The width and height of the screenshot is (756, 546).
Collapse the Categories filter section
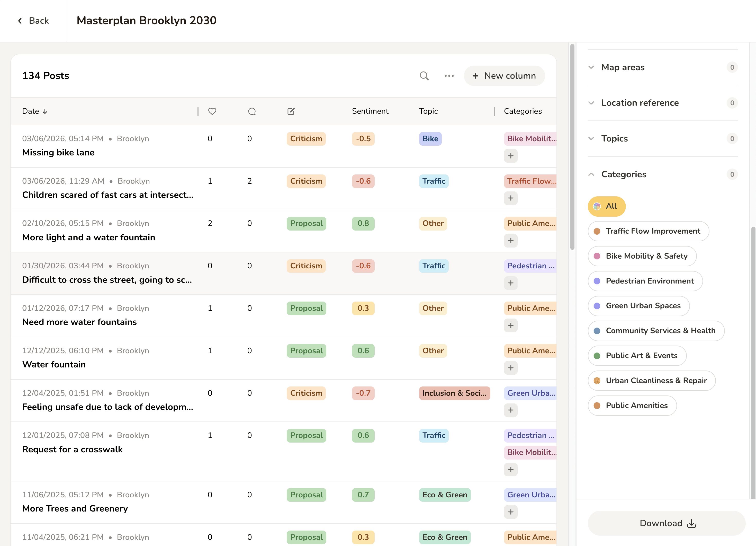click(x=663, y=174)
